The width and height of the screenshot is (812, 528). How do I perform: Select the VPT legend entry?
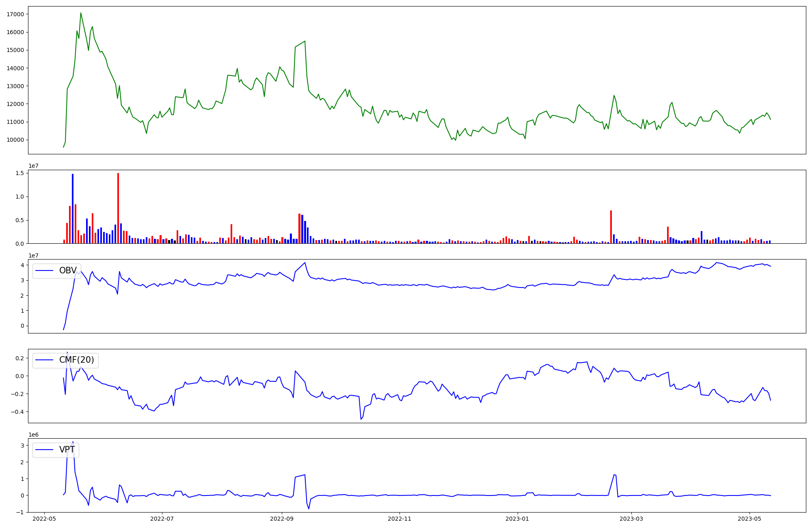click(x=67, y=450)
